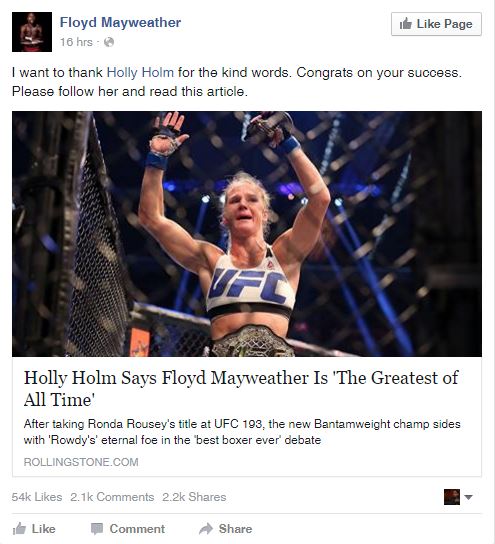This screenshot has height=544, width=495.
Task: Expand the post-as identity dropdown arrow
Action: 468,497
